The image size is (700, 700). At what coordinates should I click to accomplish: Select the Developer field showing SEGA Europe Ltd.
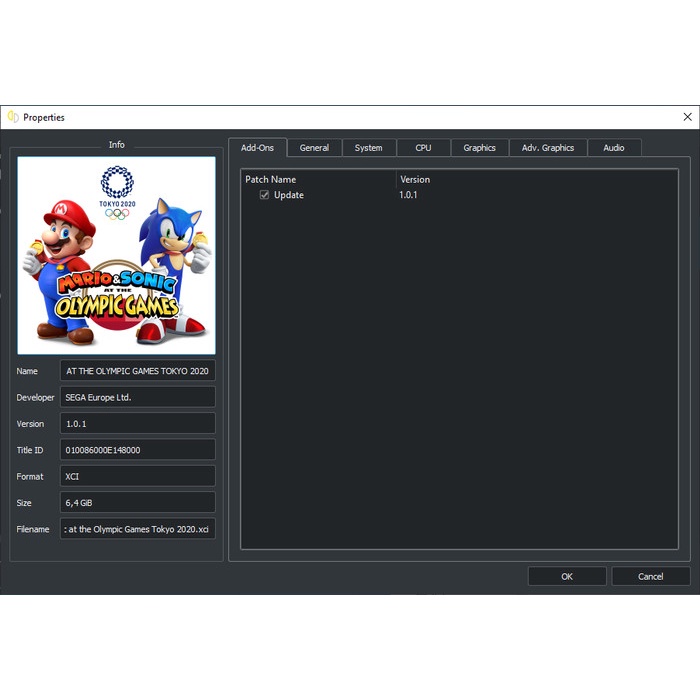point(138,397)
